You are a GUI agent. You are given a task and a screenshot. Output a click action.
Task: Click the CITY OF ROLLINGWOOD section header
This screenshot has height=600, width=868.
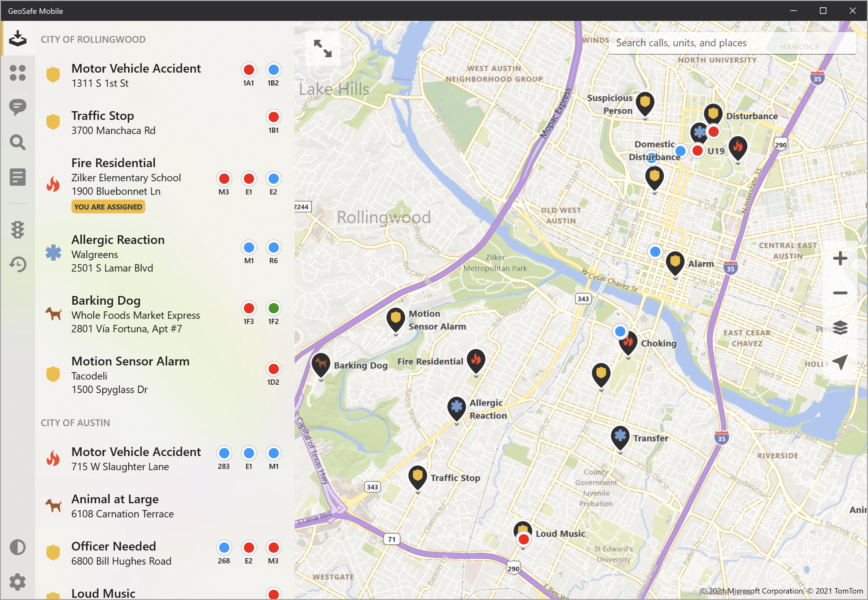coord(93,39)
